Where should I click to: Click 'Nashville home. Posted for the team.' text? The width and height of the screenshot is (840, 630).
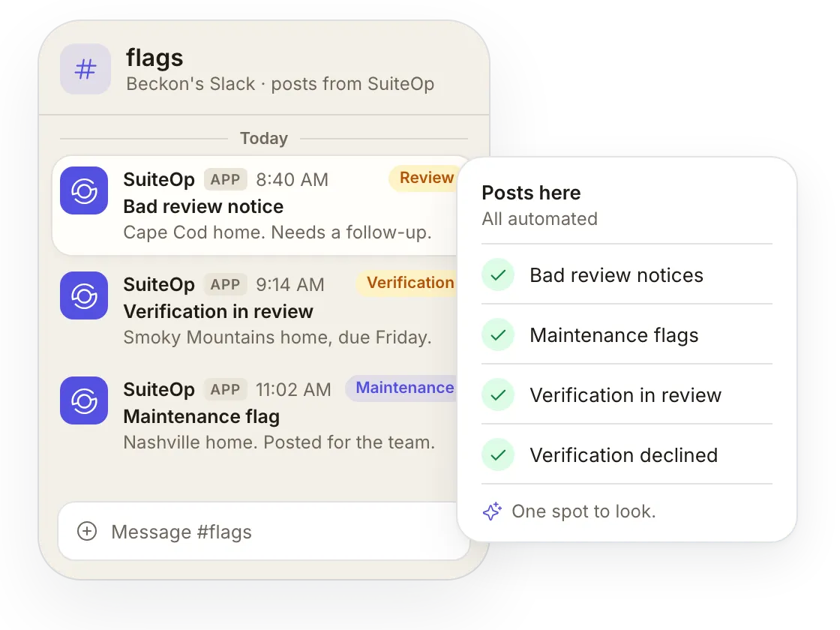279,442
